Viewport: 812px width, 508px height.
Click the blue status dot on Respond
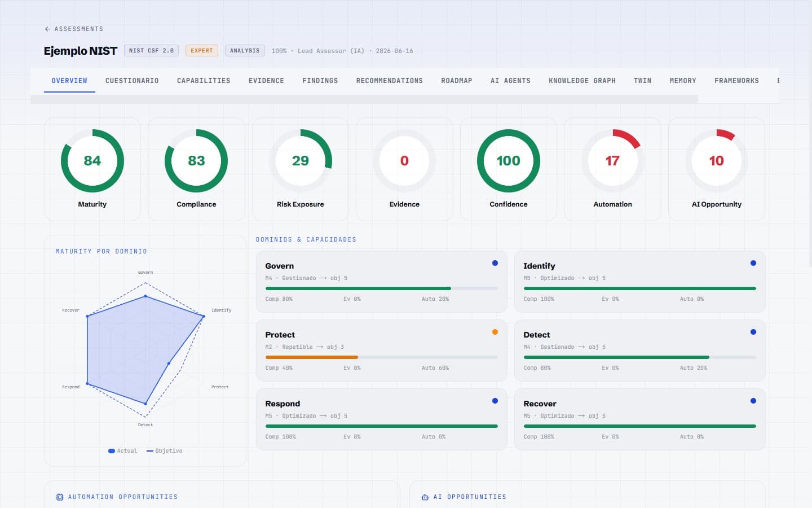(x=495, y=401)
